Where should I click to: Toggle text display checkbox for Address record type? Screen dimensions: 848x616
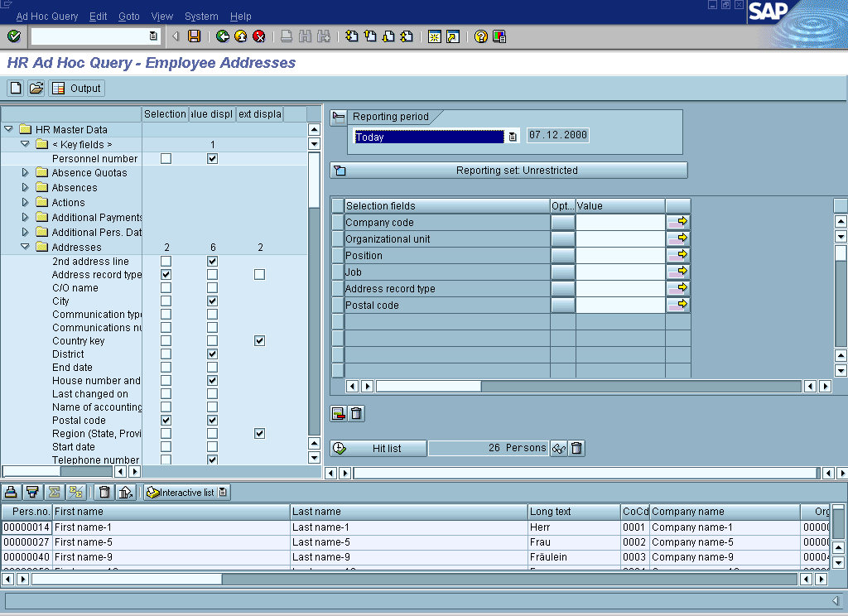point(259,274)
